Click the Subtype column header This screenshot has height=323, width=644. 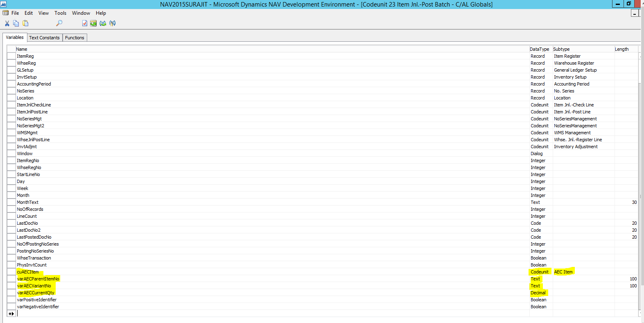pyautogui.click(x=561, y=49)
